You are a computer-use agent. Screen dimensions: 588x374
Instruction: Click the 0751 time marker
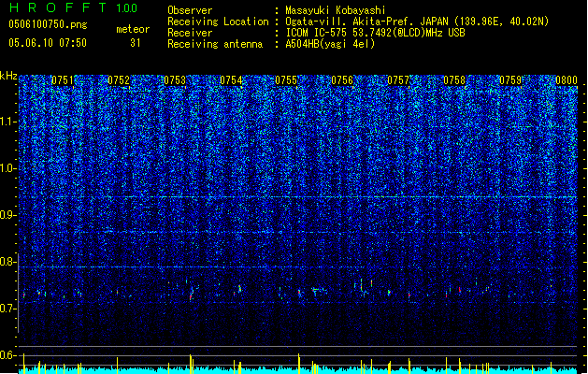pyautogui.click(x=63, y=80)
